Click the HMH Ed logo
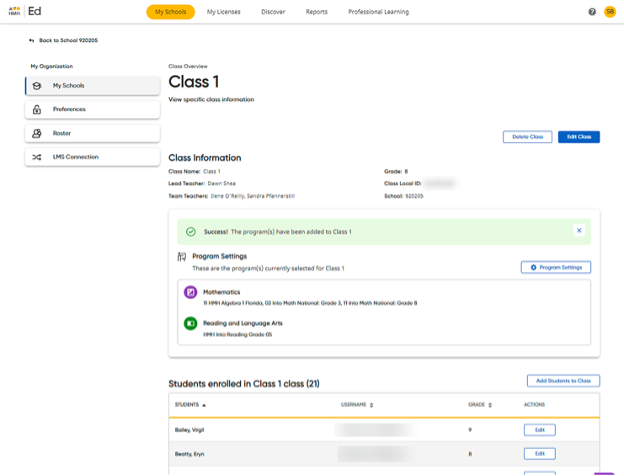The image size is (624, 476). click(25, 11)
